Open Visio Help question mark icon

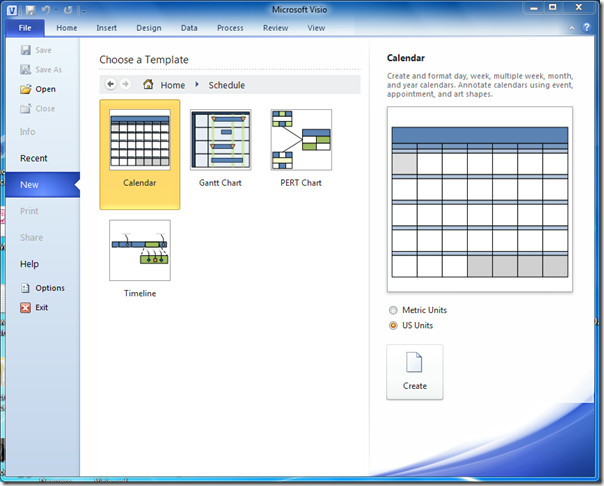click(x=586, y=27)
